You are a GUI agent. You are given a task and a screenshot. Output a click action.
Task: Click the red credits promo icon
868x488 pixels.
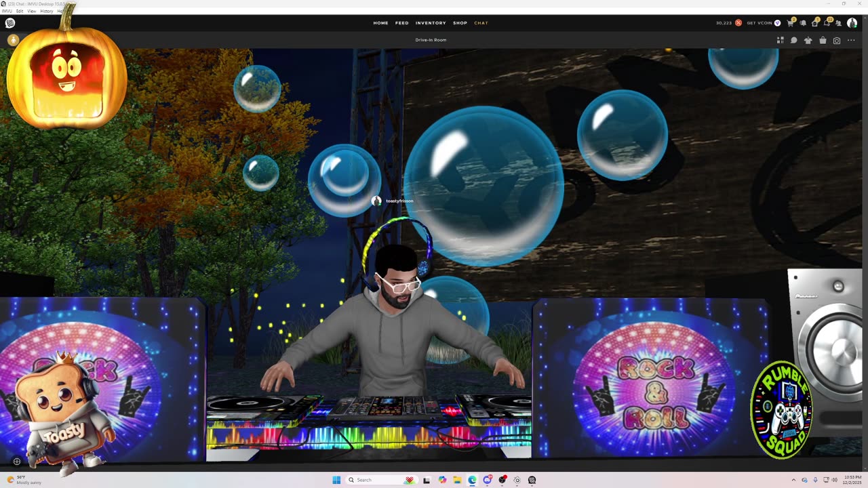pyautogui.click(x=738, y=23)
